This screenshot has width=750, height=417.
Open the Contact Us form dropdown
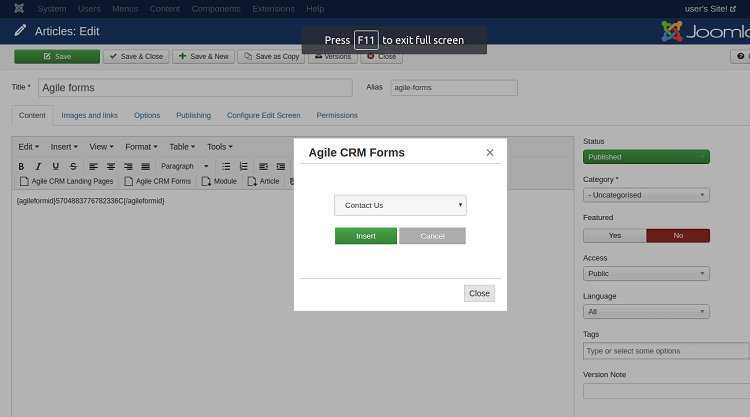(400, 205)
